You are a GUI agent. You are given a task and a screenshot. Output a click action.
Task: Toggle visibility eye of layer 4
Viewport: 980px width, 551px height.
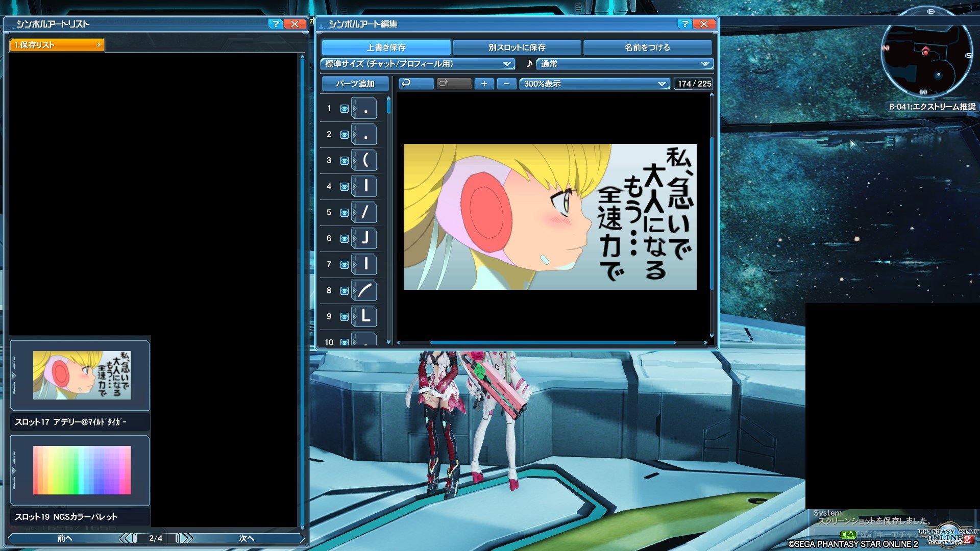pos(345,187)
